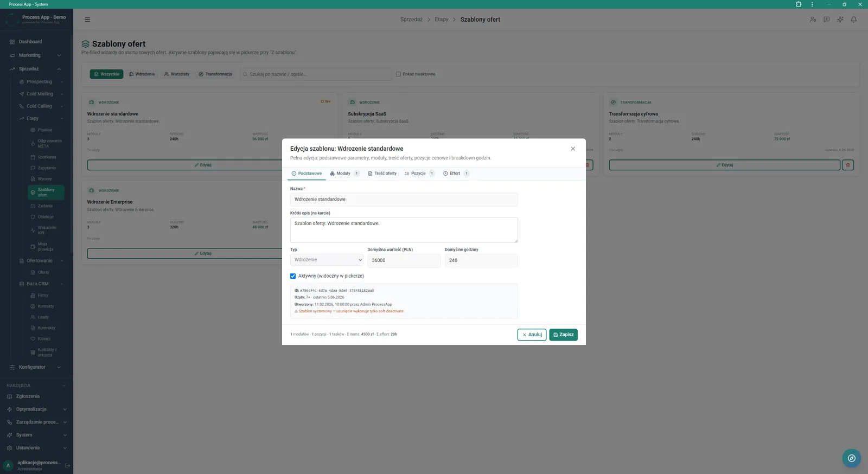Open the users icon in top bar

click(813, 20)
